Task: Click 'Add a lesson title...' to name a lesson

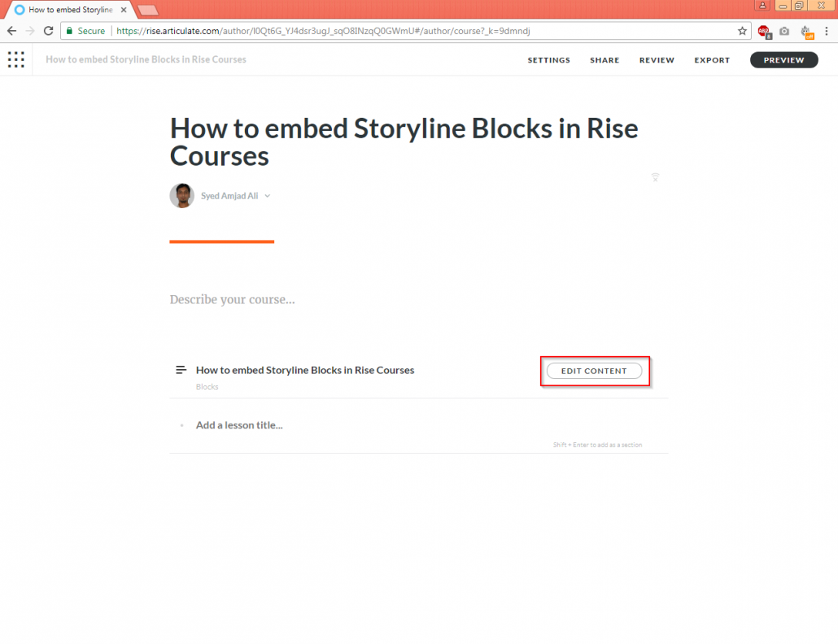Action: (239, 424)
